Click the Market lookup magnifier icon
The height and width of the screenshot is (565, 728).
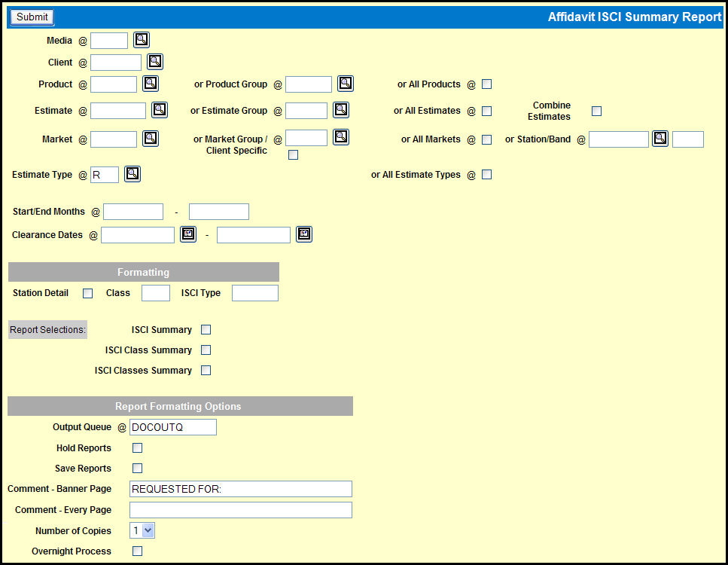tap(151, 139)
